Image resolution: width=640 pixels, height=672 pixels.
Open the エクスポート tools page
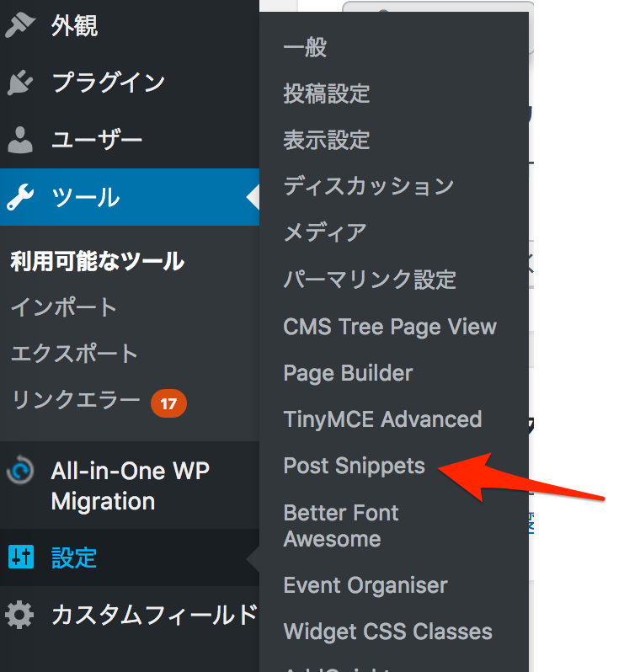(74, 354)
